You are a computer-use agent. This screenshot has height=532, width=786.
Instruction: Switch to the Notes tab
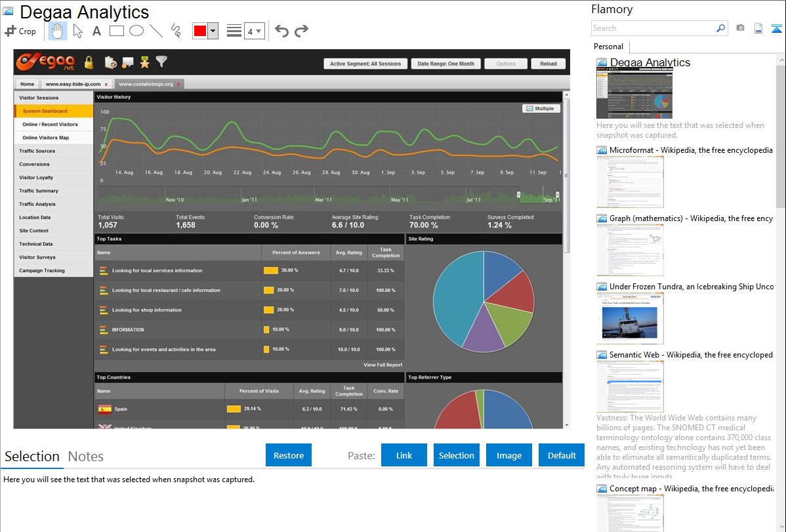(85, 457)
